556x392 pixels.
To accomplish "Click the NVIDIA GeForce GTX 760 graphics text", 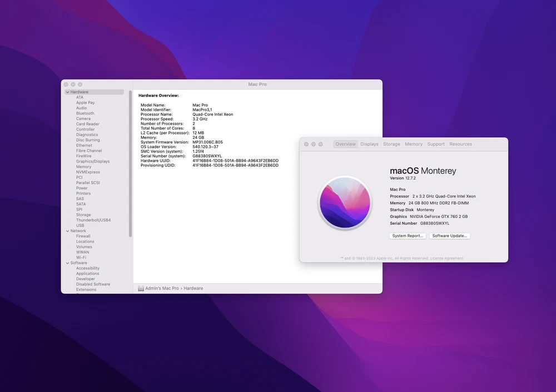I will point(439,216).
